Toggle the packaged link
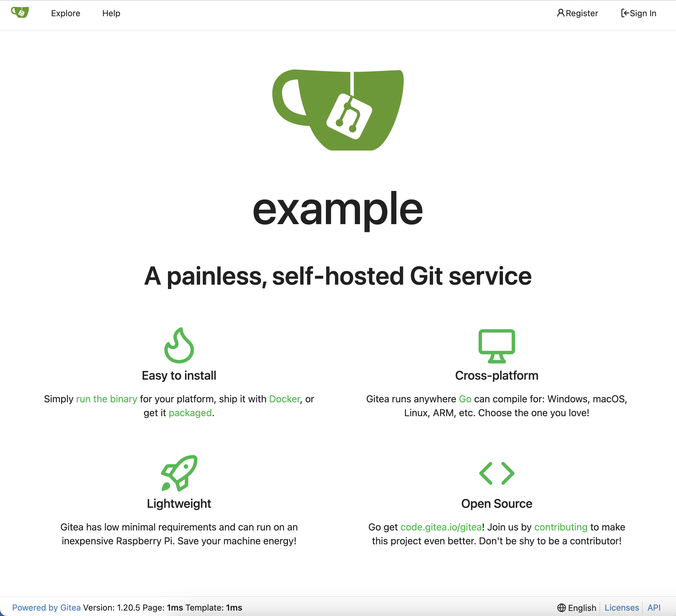 tap(189, 413)
